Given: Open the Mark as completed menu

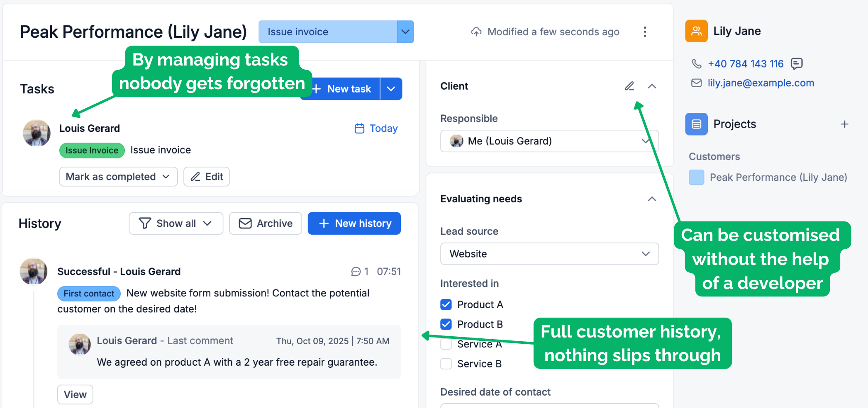Looking at the screenshot, I should [x=118, y=177].
